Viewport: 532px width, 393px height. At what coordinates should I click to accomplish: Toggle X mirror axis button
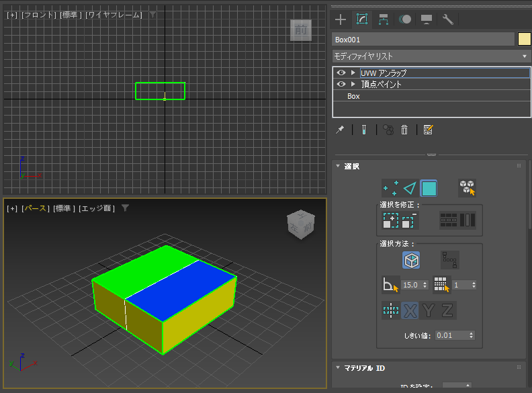coord(410,310)
